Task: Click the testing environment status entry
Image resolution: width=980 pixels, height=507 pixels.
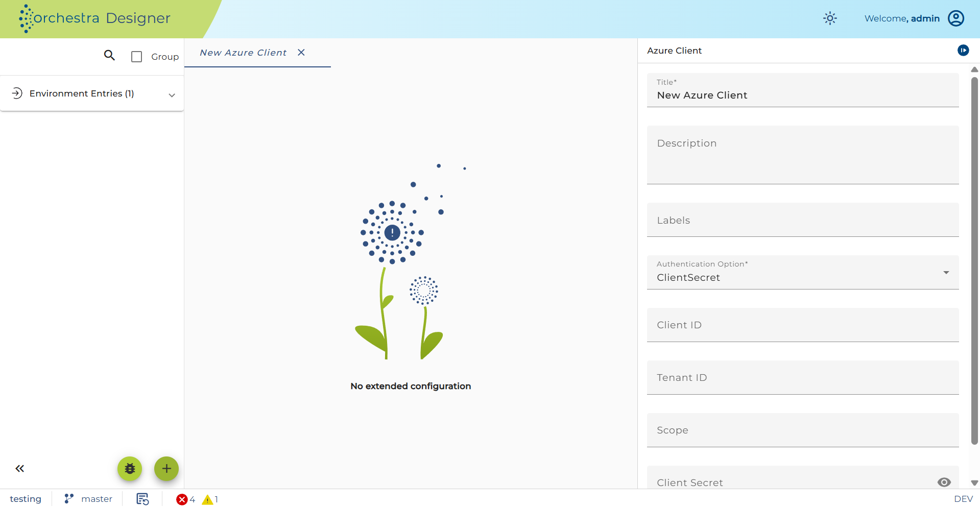Action: click(x=26, y=499)
